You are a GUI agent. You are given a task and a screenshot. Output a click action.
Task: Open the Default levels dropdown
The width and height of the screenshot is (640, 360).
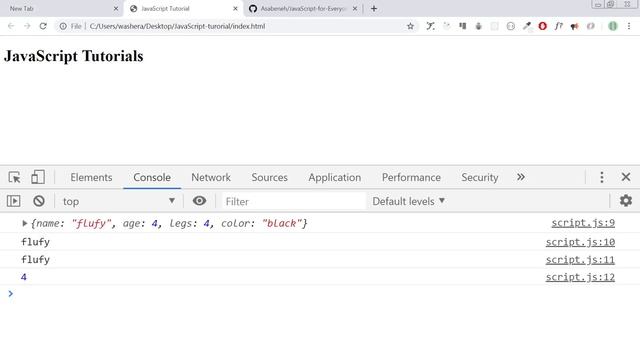(x=409, y=201)
